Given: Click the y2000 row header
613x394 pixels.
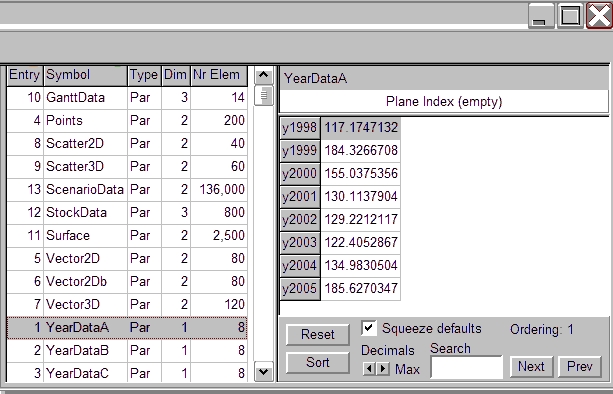Looking at the screenshot, I should click(300, 174).
